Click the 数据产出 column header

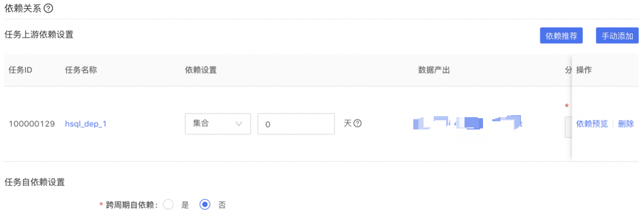tap(434, 70)
